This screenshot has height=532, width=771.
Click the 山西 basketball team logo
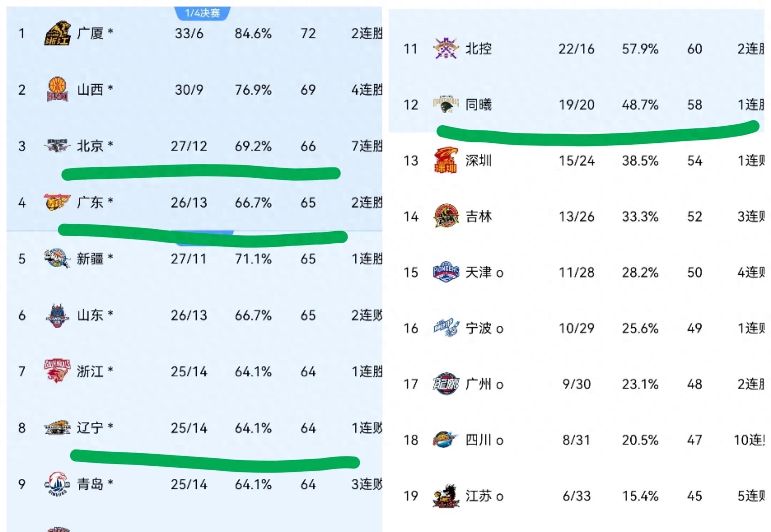[57, 89]
